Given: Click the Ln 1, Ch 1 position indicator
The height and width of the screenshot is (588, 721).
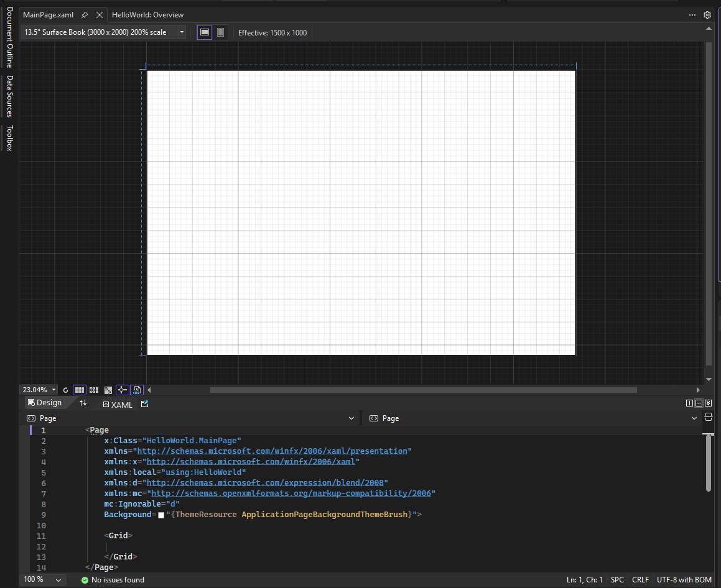Looking at the screenshot, I should click(584, 579).
